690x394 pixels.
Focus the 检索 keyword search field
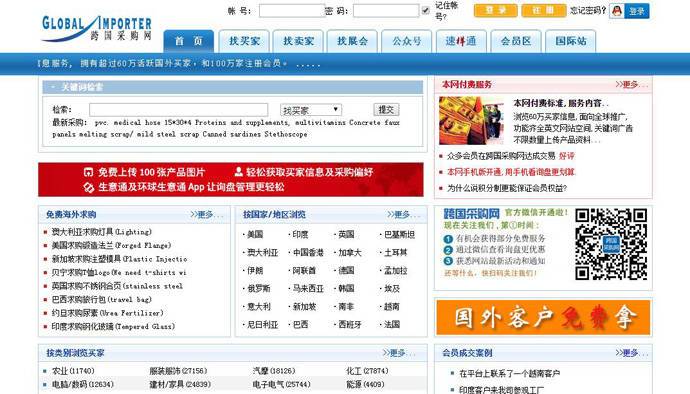pyautogui.click(x=178, y=110)
